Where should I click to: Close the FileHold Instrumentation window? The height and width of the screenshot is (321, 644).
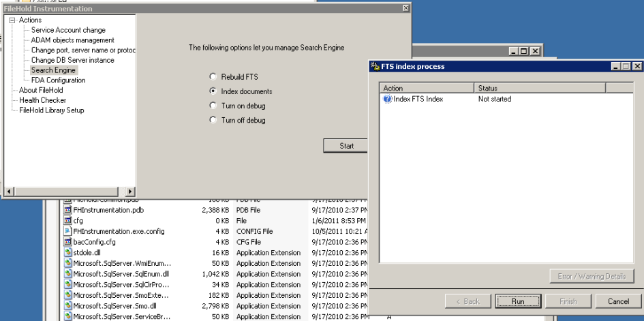click(x=405, y=8)
